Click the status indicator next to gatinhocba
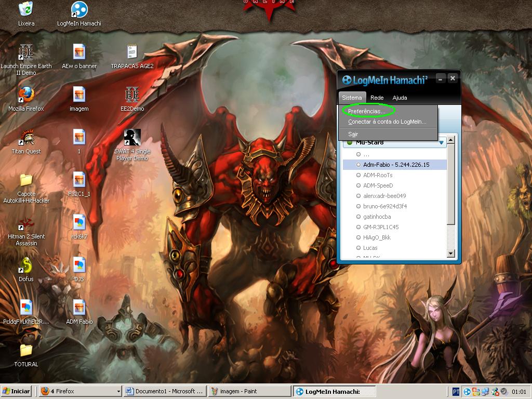The height and width of the screenshot is (399, 532). pos(358,217)
